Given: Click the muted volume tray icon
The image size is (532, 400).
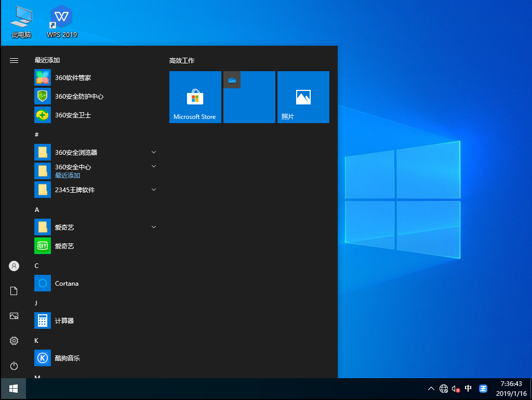Looking at the screenshot, I should (456, 389).
